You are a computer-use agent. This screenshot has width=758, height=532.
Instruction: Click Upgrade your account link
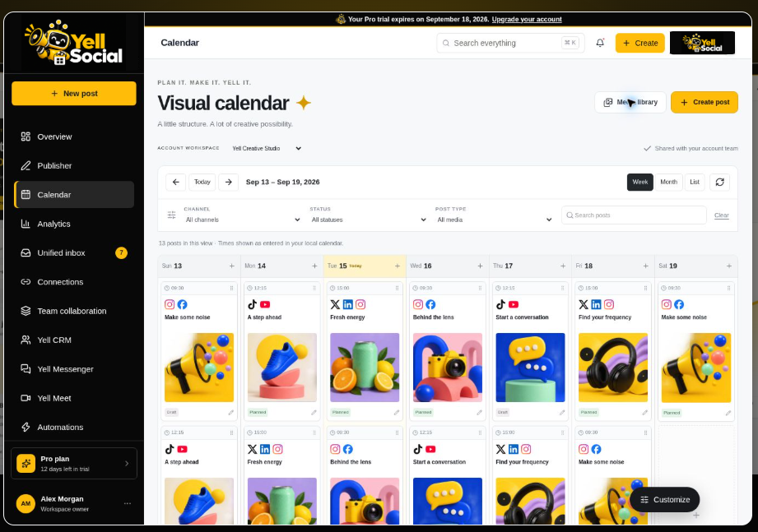527,19
